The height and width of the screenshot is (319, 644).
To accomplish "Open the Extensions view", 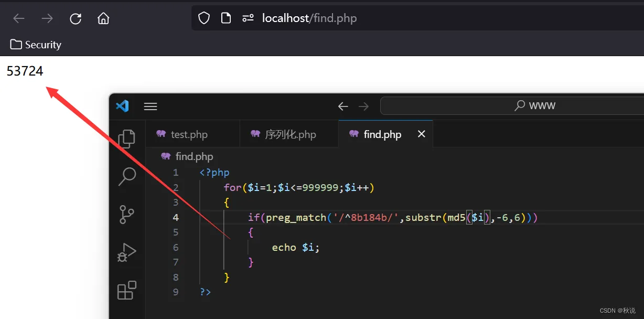I will click(126, 290).
